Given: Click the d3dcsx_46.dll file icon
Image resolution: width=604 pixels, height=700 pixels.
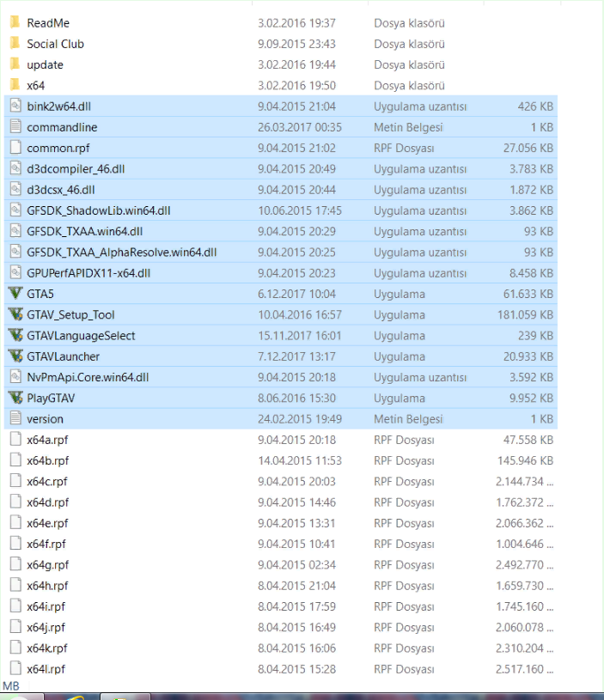Looking at the screenshot, I should coord(15,189).
